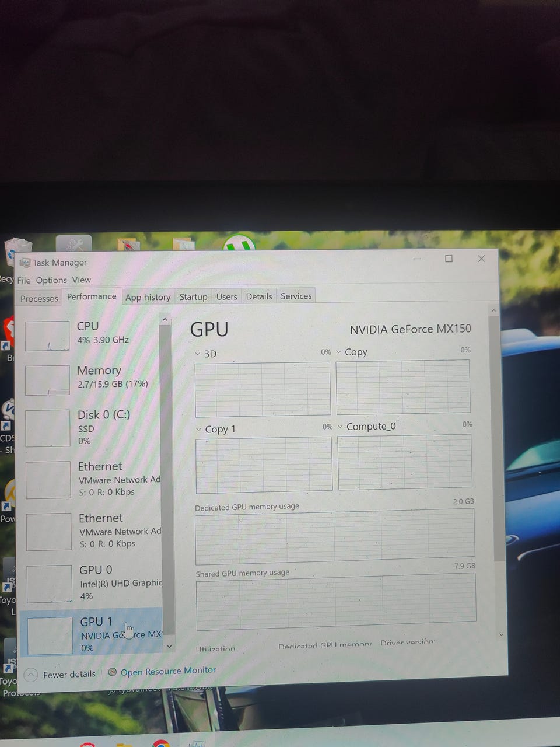The image size is (560, 747).
Task: Open Resource Monitor link
Action: pyautogui.click(x=168, y=671)
